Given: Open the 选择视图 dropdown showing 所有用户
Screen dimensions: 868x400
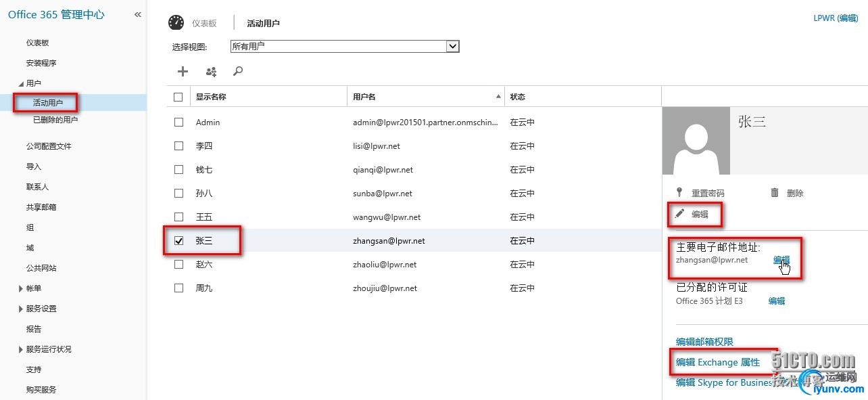Looking at the screenshot, I should (x=345, y=47).
